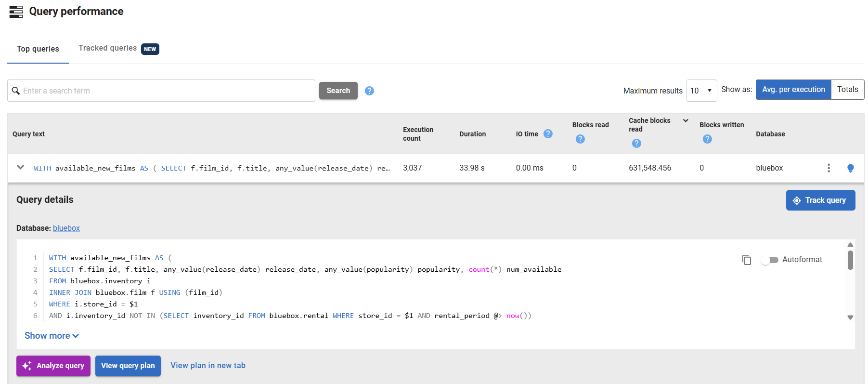This screenshot has height=384, width=868.
Task: Click the query code vertical scrollbar
Action: 850,260
